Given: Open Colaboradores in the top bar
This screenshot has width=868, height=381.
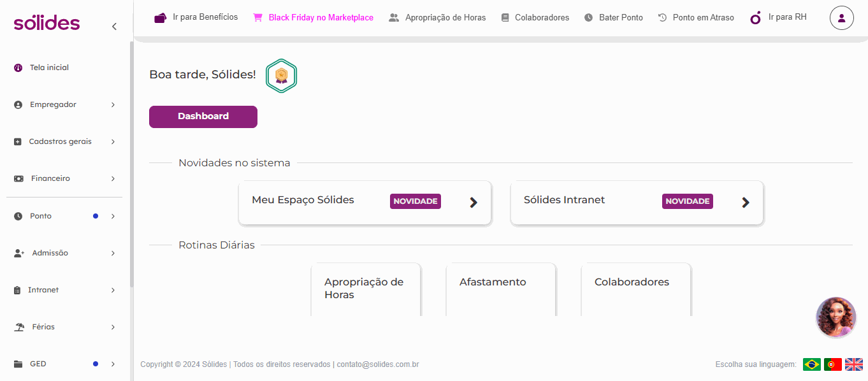Looking at the screenshot, I should (x=535, y=18).
